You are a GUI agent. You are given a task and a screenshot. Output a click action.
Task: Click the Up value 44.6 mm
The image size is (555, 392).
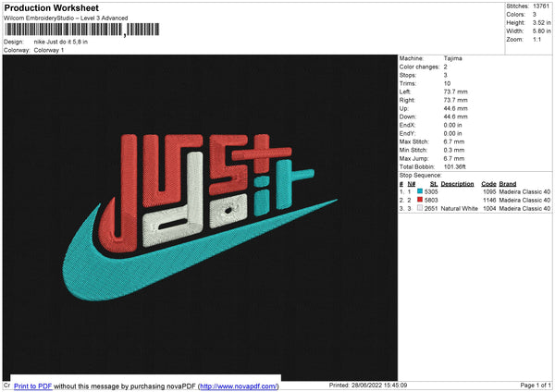(x=455, y=108)
